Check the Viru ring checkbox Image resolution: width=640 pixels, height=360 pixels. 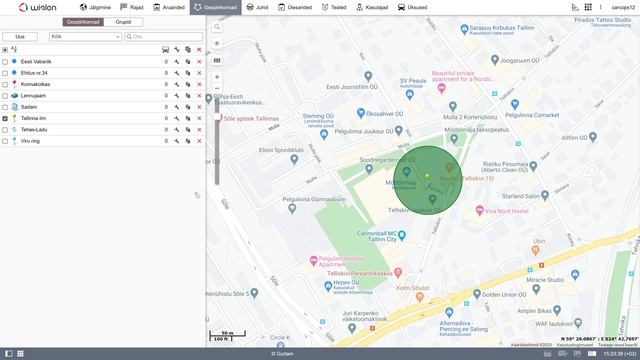click(5, 141)
